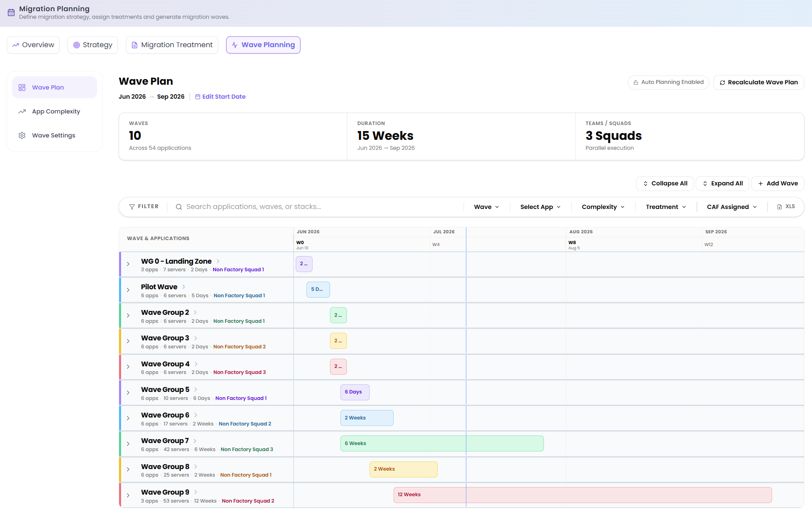The height and width of the screenshot is (515, 812).
Task: Select the Landing Zone timeline bar
Action: (304, 264)
